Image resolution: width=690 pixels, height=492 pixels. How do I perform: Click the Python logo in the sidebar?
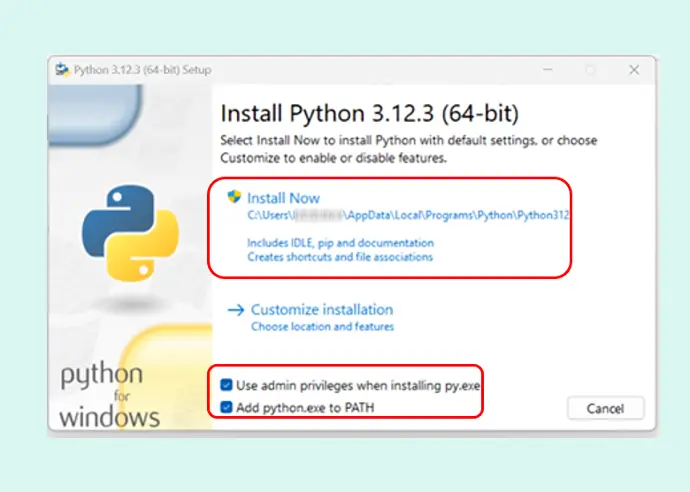pos(130,233)
